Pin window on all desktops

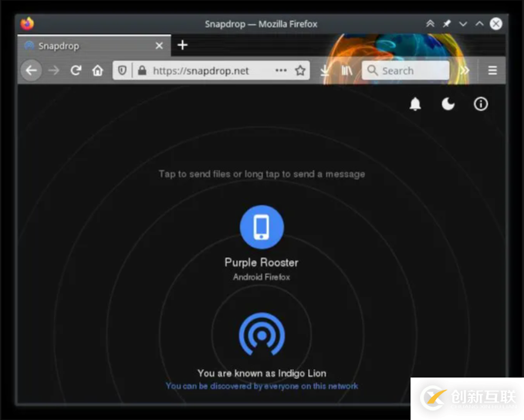[x=447, y=24]
